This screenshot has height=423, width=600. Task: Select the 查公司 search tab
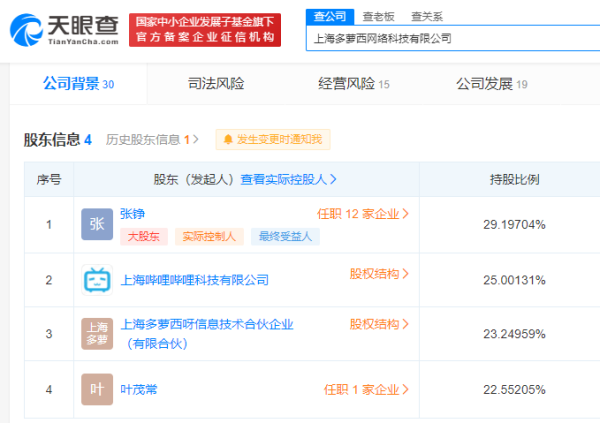[x=330, y=16]
